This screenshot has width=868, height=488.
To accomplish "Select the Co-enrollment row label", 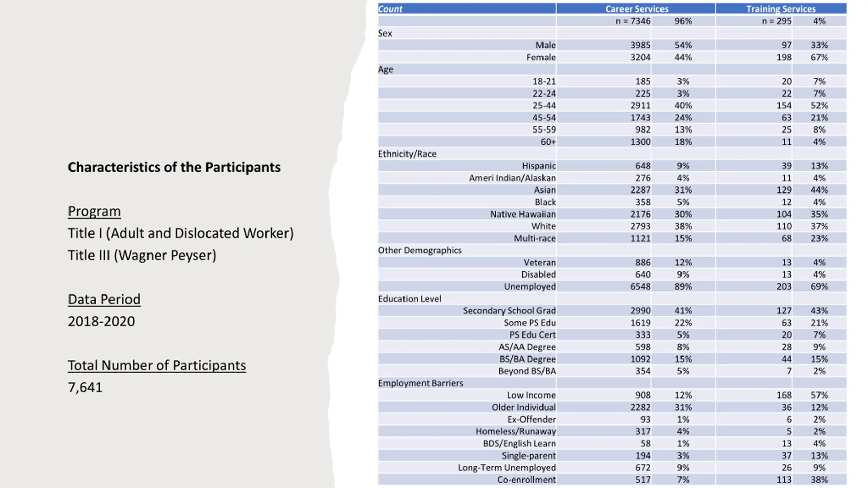I will pyautogui.click(x=527, y=480).
